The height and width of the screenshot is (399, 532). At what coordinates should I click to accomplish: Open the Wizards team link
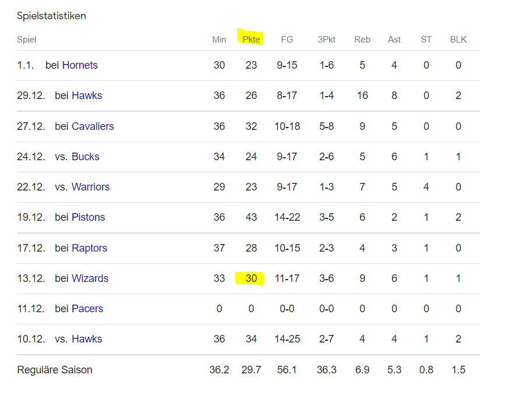(90, 278)
